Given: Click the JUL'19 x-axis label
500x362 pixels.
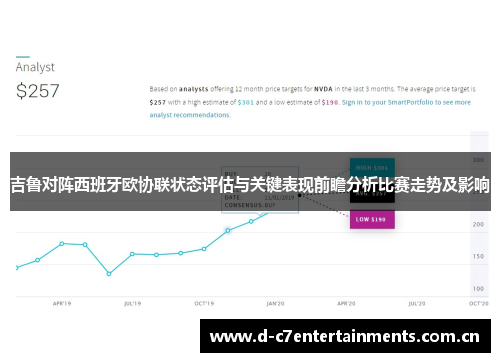Looking at the screenshot, I should [x=133, y=303].
